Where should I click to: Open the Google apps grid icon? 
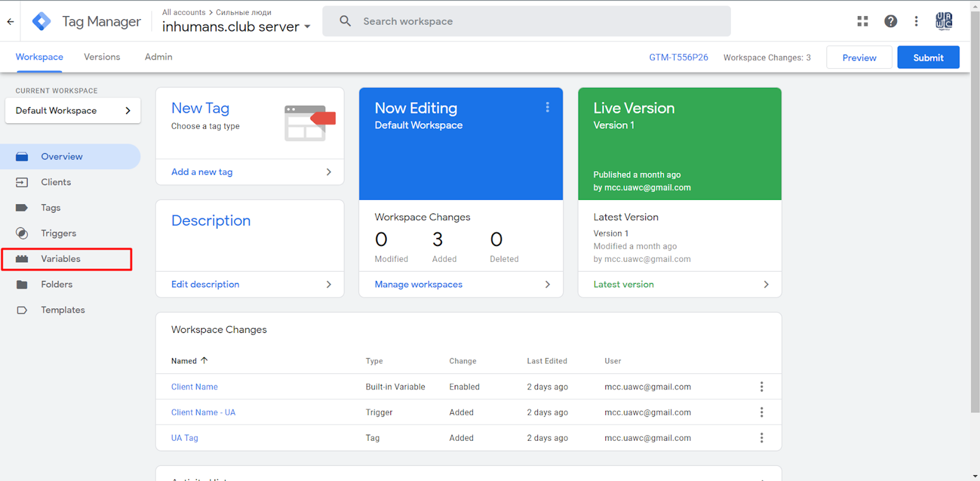pyautogui.click(x=862, y=21)
